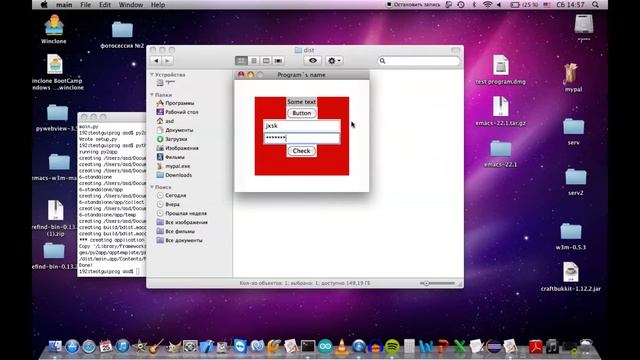Image resolution: width=640 pixels, height=360 pixels.
Task: Open iCal calendar in the Dock
Action: coord(106,347)
